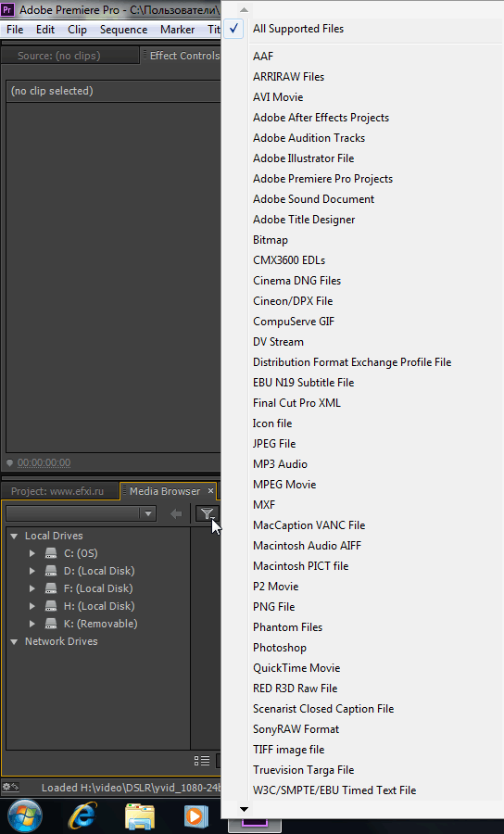This screenshot has width=504, height=834.
Task: Open Windows Explorer folder on taskbar
Action: (140, 816)
